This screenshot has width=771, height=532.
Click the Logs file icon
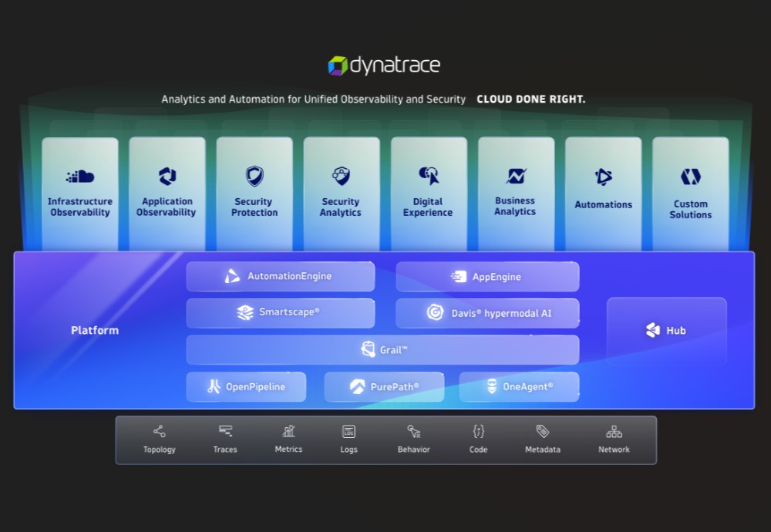tap(348, 431)
